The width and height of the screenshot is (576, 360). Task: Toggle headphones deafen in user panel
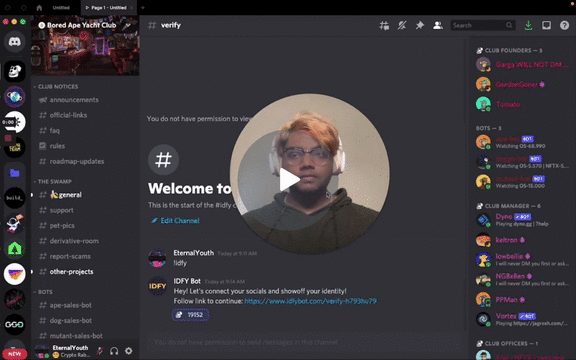click(x=114, y=351)
